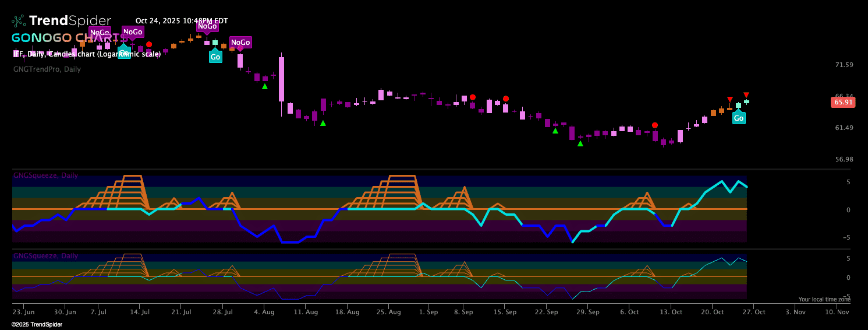Screen dimensions: 868x330
Task: Click the NoGo label above the 7 Jul candles
Action: 100,32
